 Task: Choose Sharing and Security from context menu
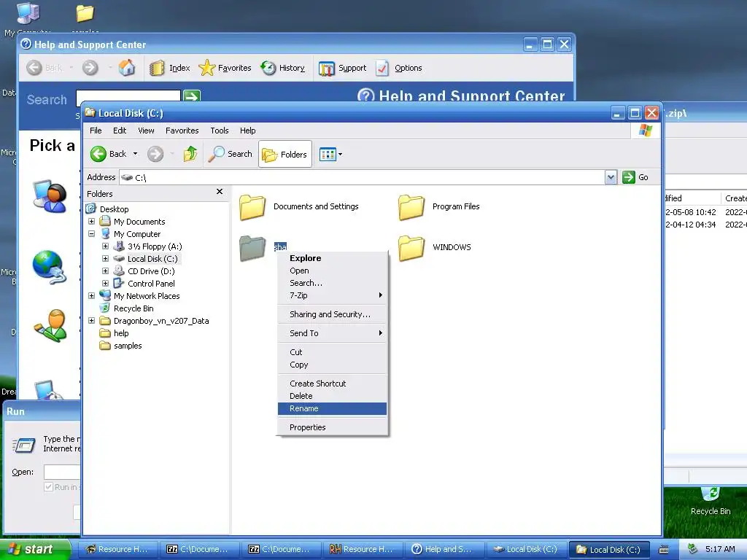332,314
